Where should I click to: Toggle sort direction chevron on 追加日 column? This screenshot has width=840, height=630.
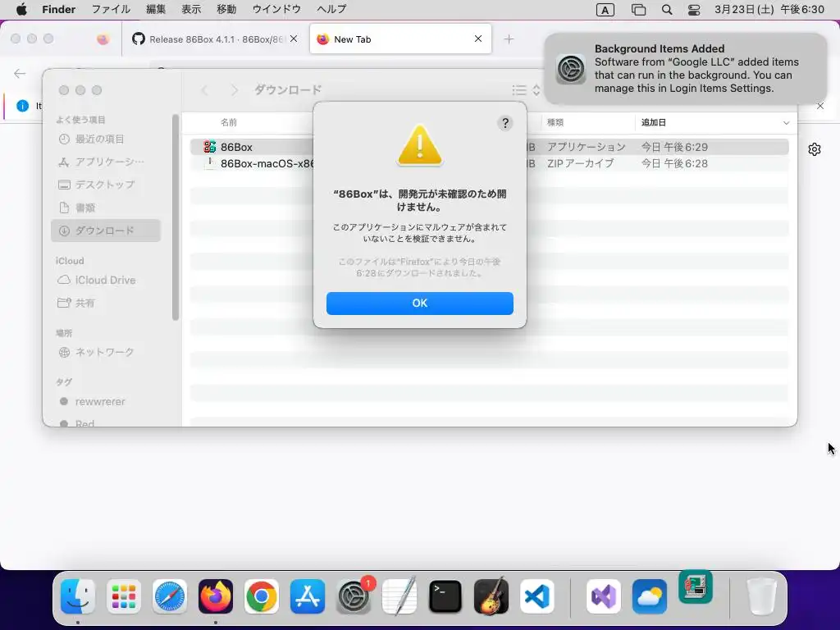[x=786, y=123]
